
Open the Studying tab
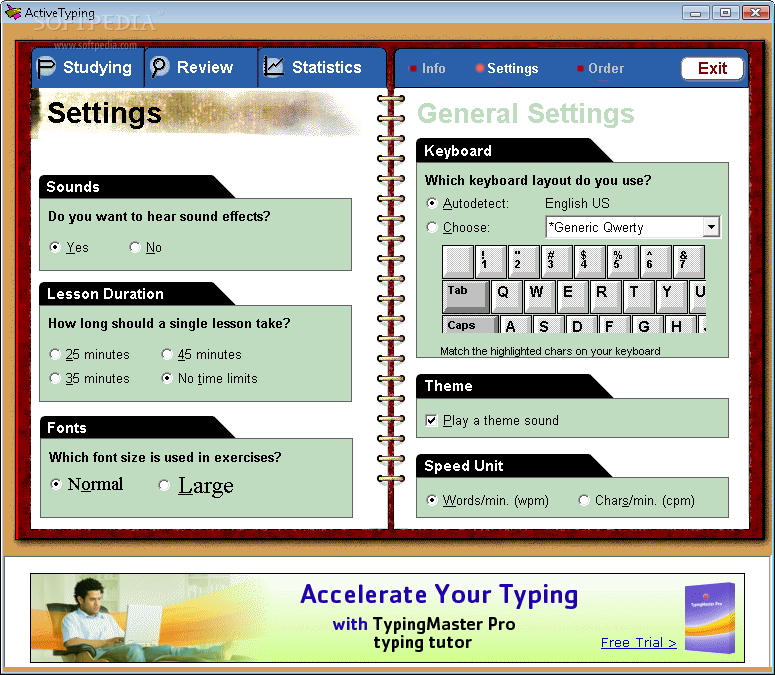coord(88,67)
